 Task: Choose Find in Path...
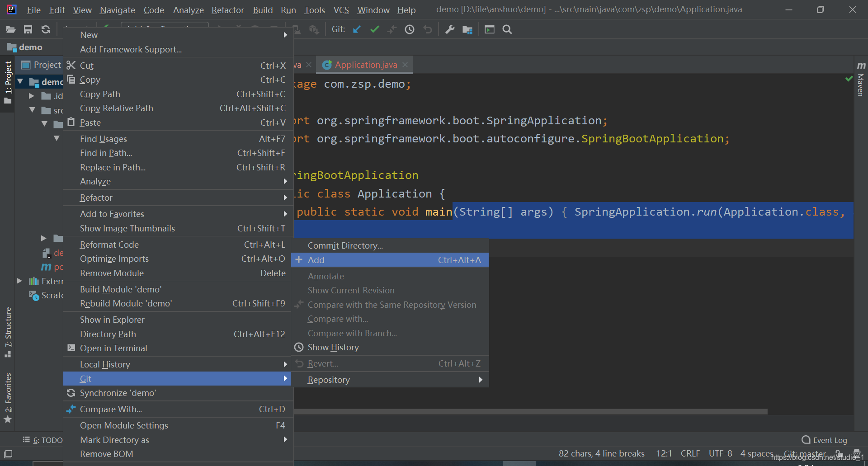coord(178,153)
